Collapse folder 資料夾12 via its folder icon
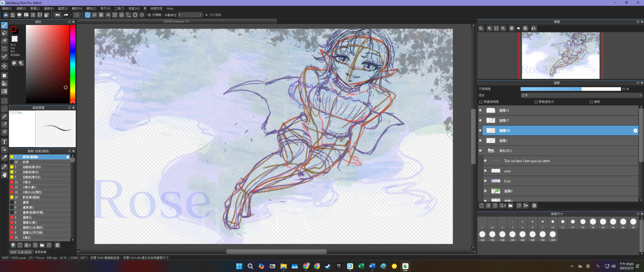This screenshot has width=644, height=272. pyautogui.click(x=491, y=151)
